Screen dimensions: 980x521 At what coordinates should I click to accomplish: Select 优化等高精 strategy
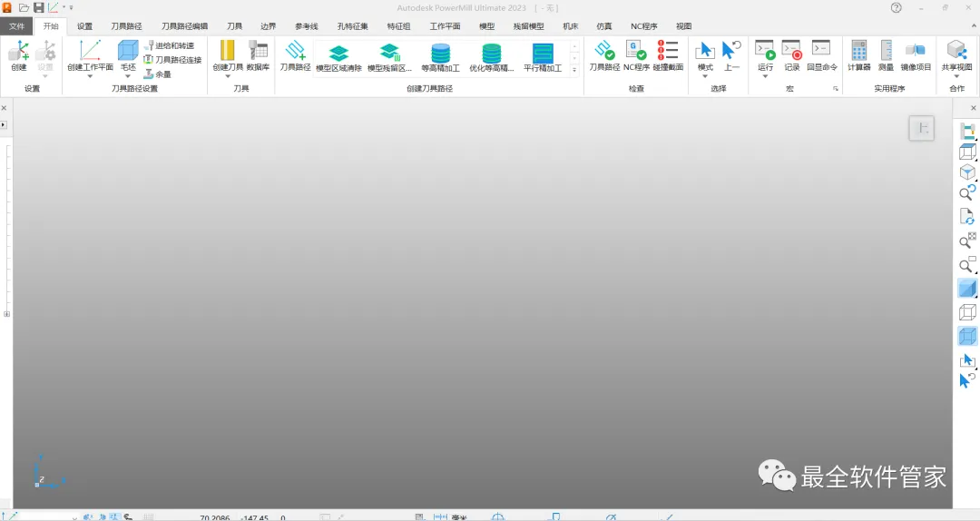click(492, 57)
